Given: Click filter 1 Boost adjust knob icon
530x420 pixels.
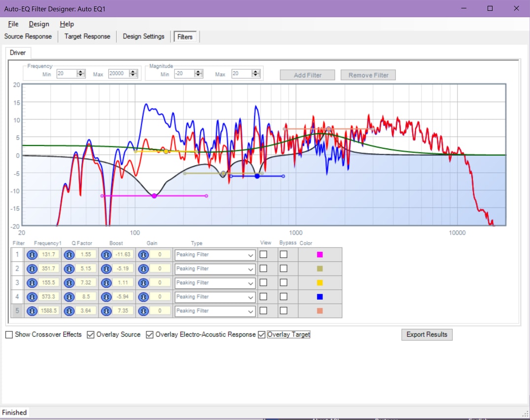Looking at the screenshot, I should (x=106, y=254).
